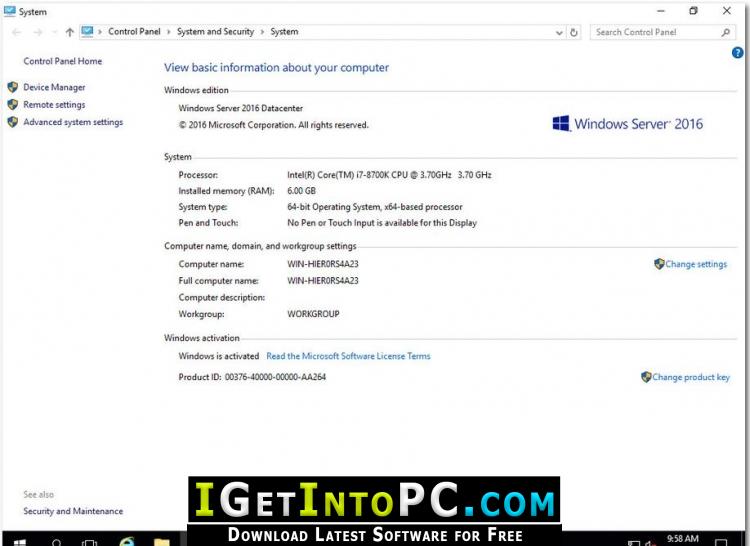Navigate up one level arrow
750x546 pixels.
click(70, 32)
